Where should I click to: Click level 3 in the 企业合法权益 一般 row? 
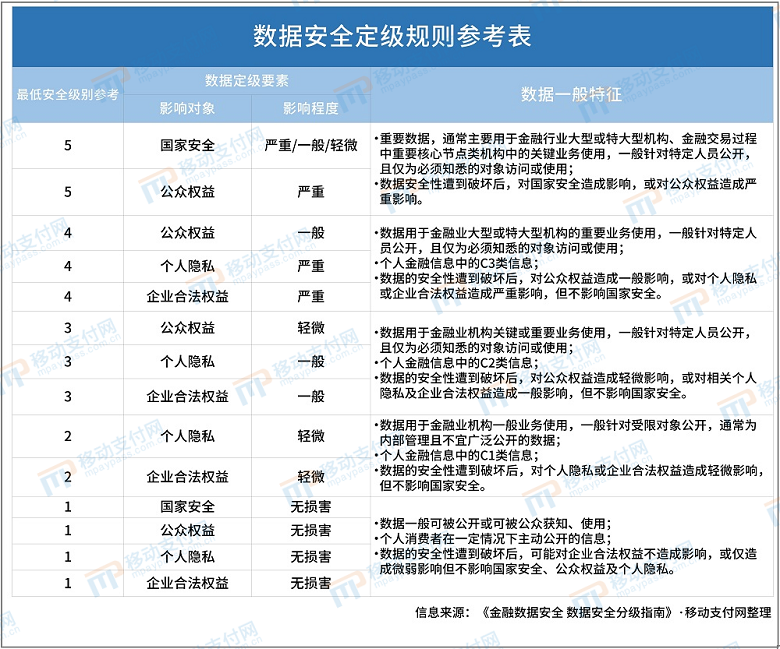[x=68, y=396]
